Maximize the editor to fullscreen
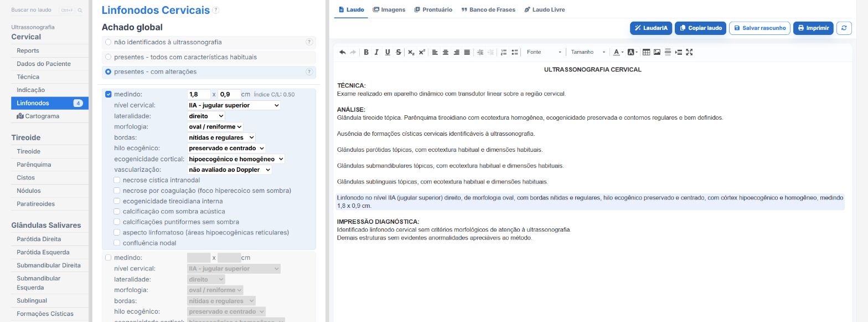Screen dimensions: 868x322 tap(689, 52)
